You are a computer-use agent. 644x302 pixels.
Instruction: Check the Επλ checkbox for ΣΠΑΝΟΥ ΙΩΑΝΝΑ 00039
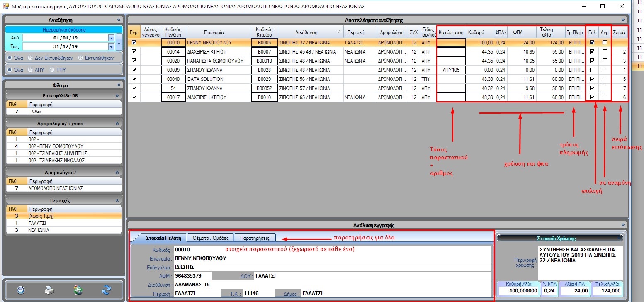pos(592,70)
